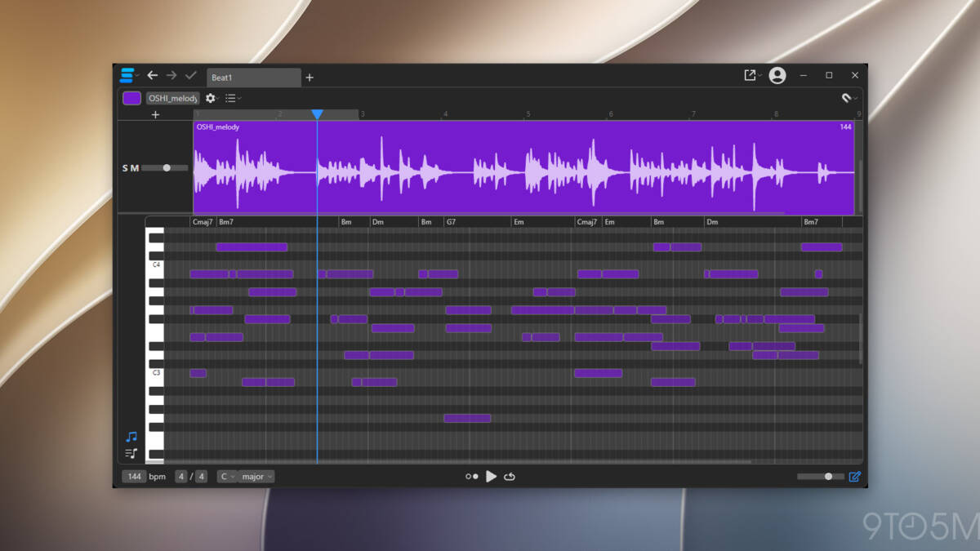
Task: Click the checkmark confirm icon
Action: point(191,75)
